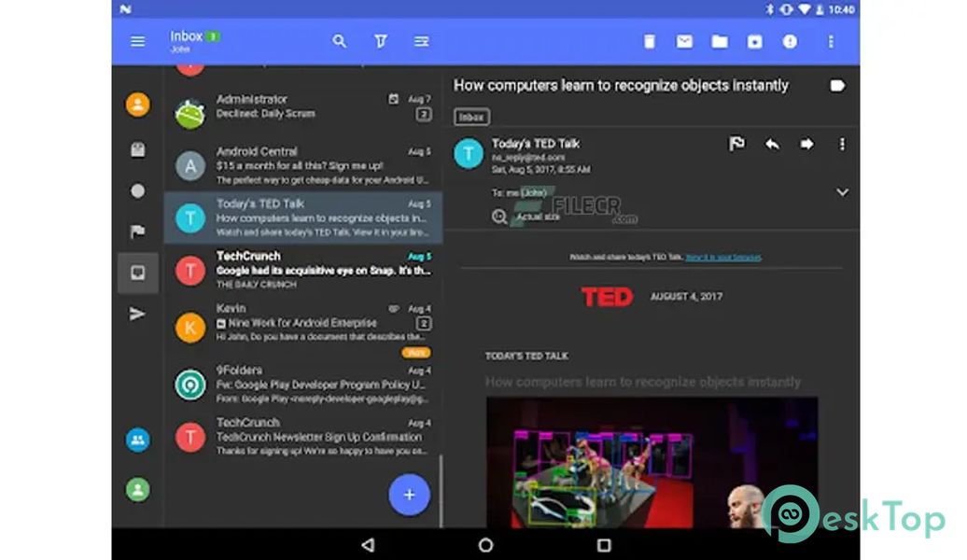Viewport: 967px width, 560px height.
Task: Click the TED logo in email
Action: 607,297
